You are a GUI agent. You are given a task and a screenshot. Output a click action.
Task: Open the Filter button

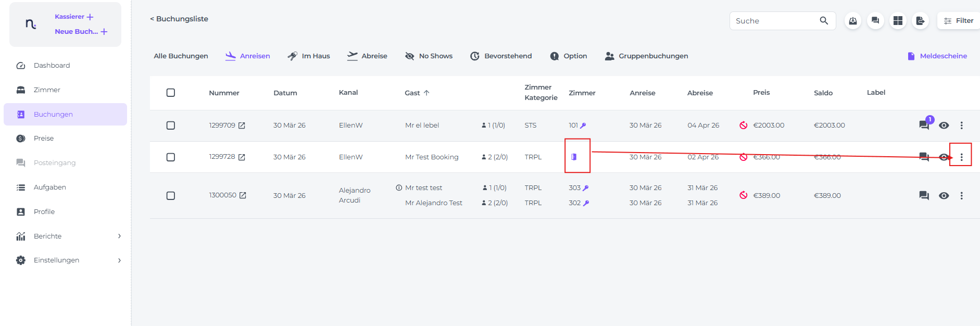pyautogui.click(x=959, y=21)
